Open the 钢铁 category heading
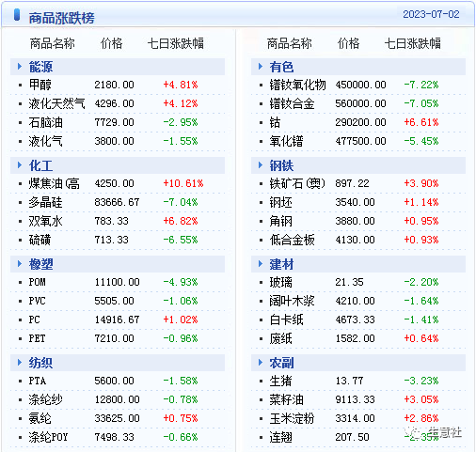 281,165
